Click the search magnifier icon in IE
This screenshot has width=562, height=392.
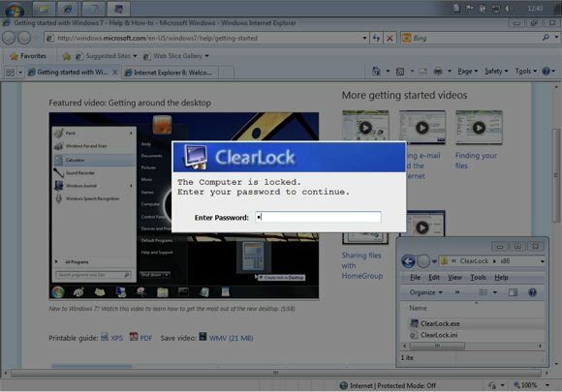[x=546, y=37]
